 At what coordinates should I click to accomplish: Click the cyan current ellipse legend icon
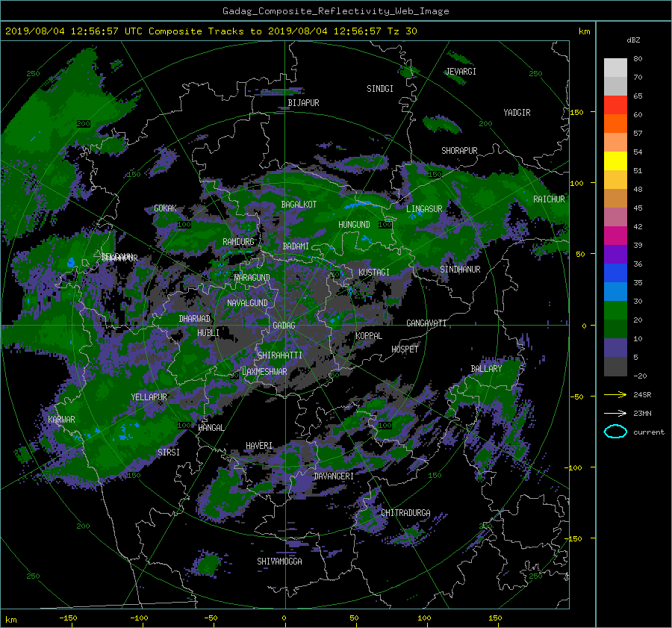615,432
